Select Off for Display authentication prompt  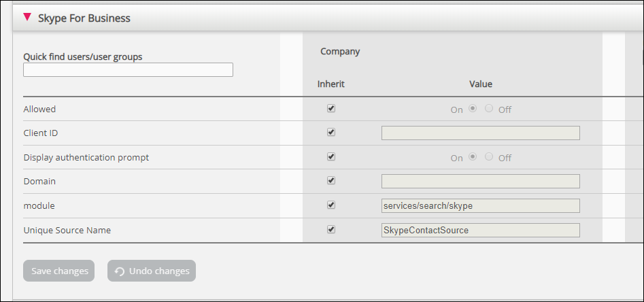pos(489,157)
